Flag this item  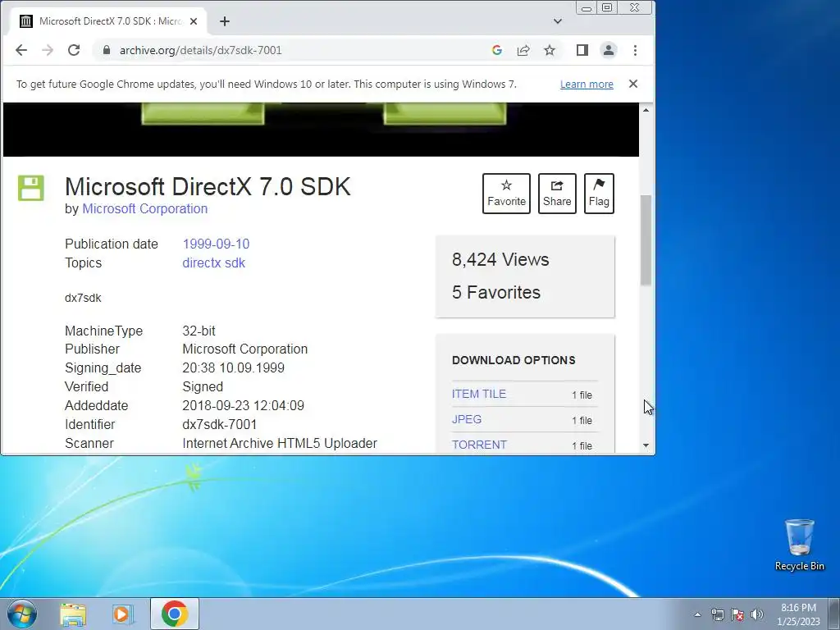(599, 194)
